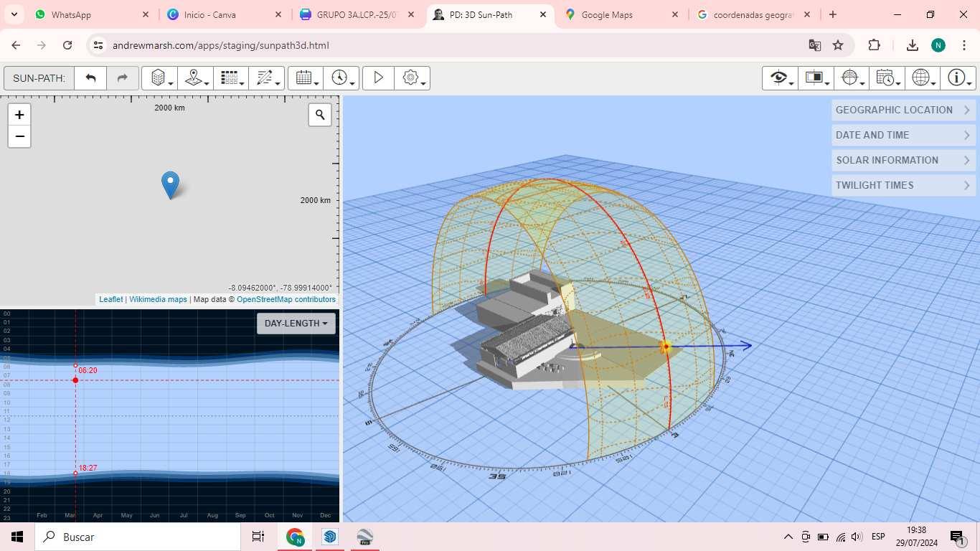Click the undo arrow in Sun-Path toolbar
Image resolution: width=980 pixels, height=551 pixels.
pyautogui.click(x=90, y=78)
